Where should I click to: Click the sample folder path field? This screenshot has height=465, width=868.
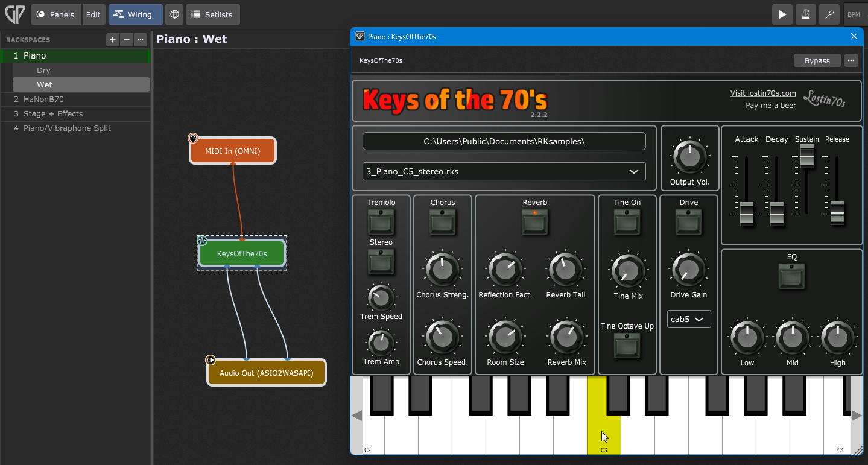504,141
